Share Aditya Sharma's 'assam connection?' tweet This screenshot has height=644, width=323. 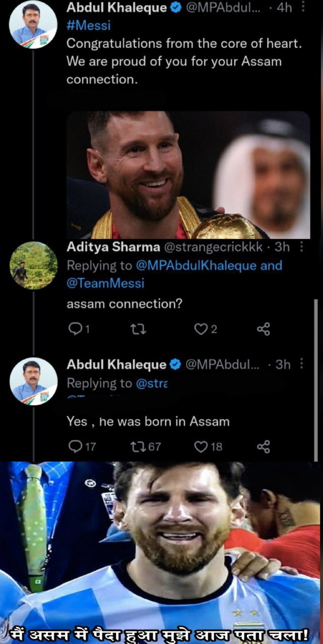coord(264,330)
